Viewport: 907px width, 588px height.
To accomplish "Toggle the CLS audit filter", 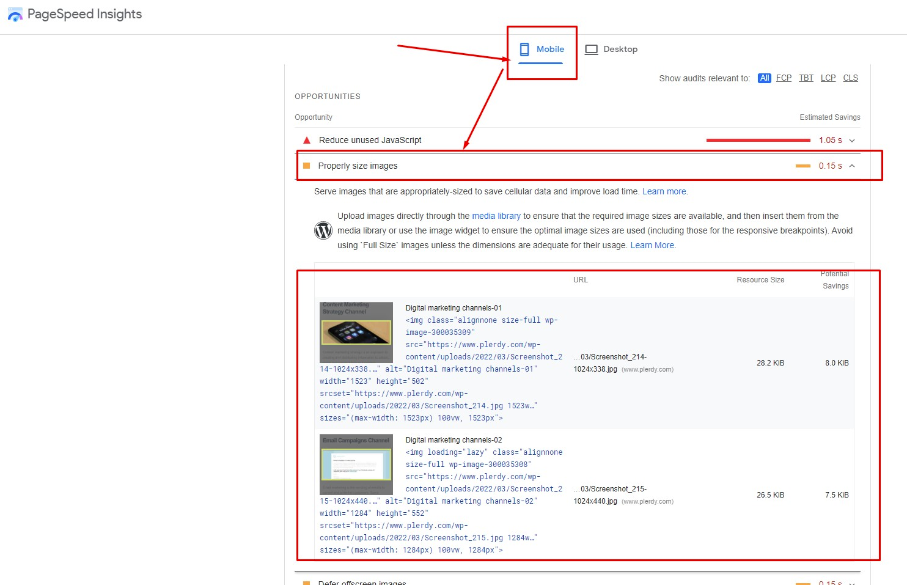I will point(850,78).
